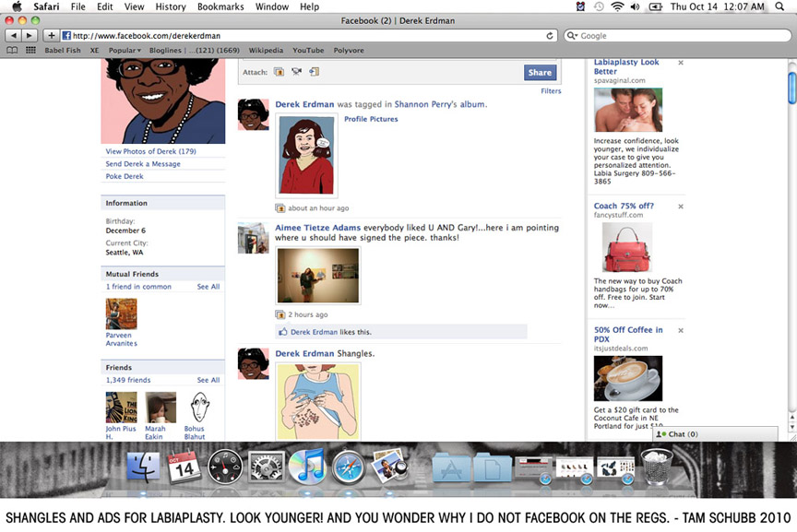Open the Chat (0) bar

pos(715,434)
